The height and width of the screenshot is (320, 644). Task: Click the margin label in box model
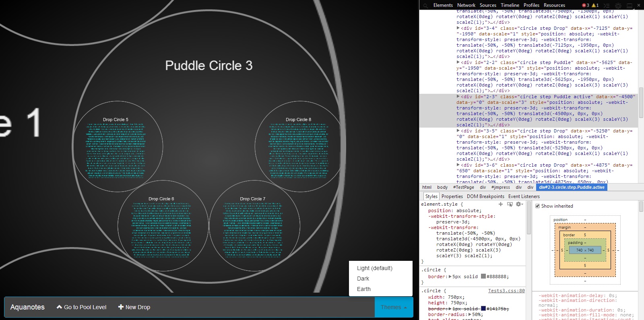(564, 227)
